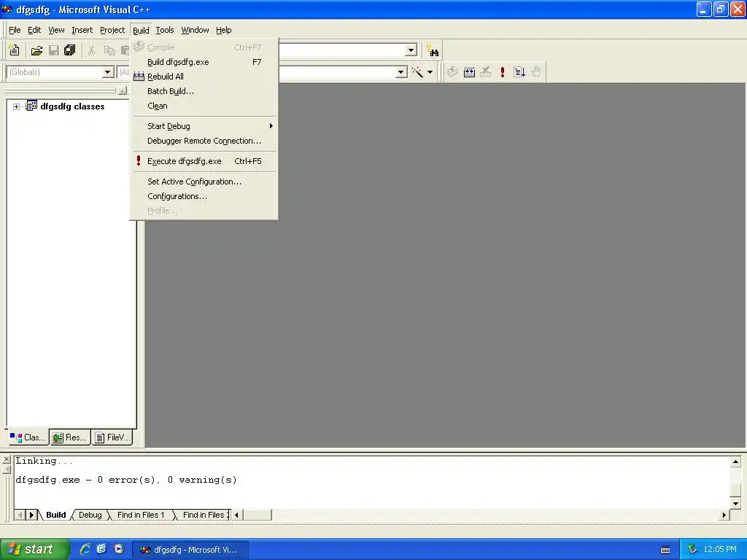Click output tabs scroll right arrow
This screenshot has height=560, width=747.
tap(31, 515)
